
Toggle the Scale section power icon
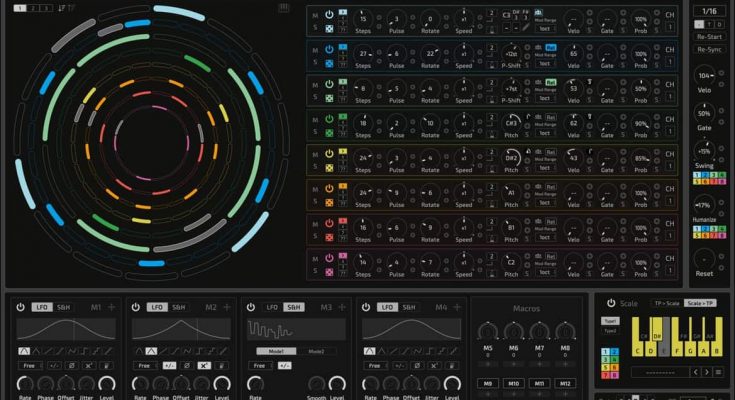[609, 303]
